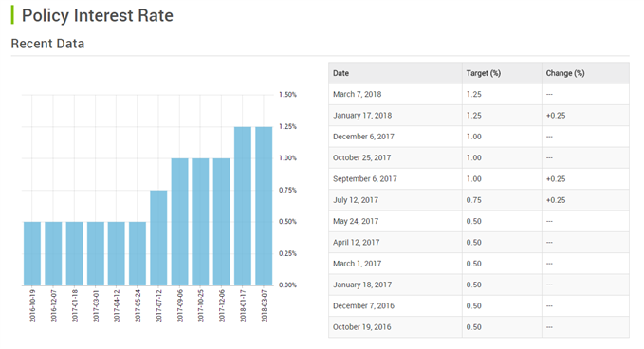Select the October 19, 2016 row
Screen dimensions: 644x349
[479, 327]
